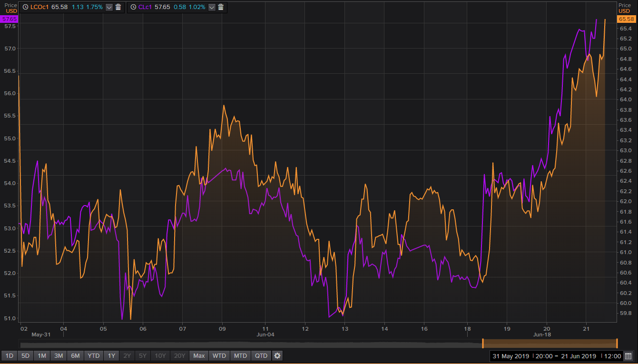Image resolution: width=638 pixels, height=364 pixels.
Task: Select the WTD period button
Action: click(x=219, y=355)
